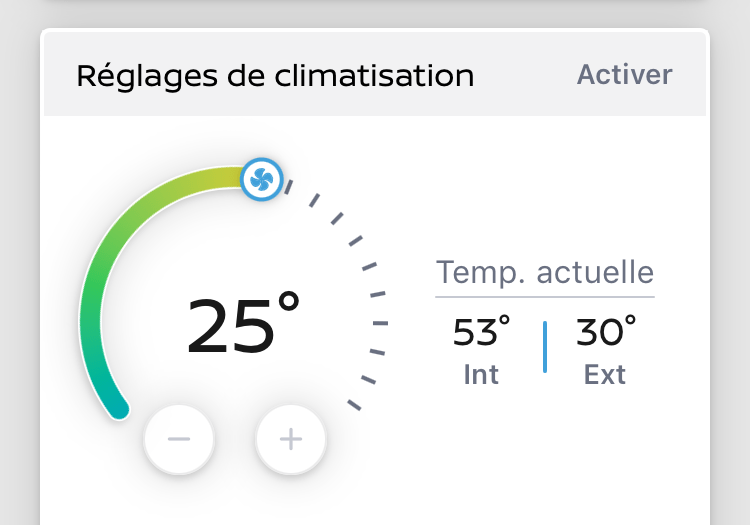Select the 53° interior temperature reading
Viewport: 750px width, 525px height.
pos(481,331)
